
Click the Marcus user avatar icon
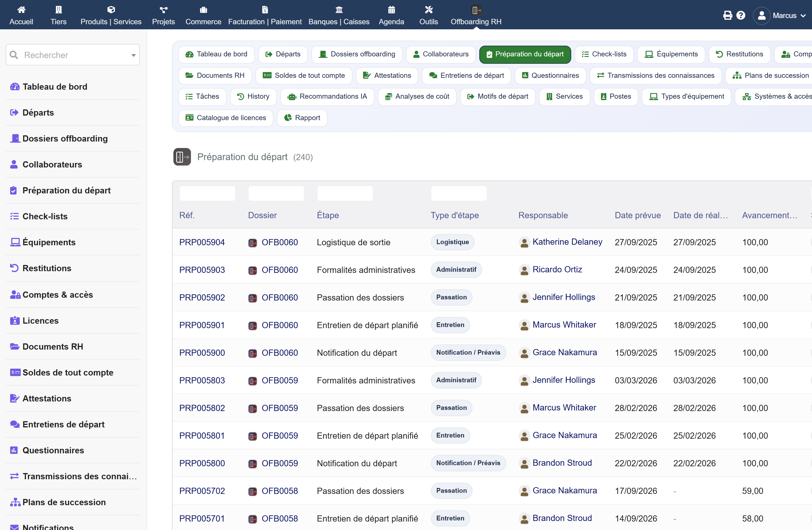[762, 16]
